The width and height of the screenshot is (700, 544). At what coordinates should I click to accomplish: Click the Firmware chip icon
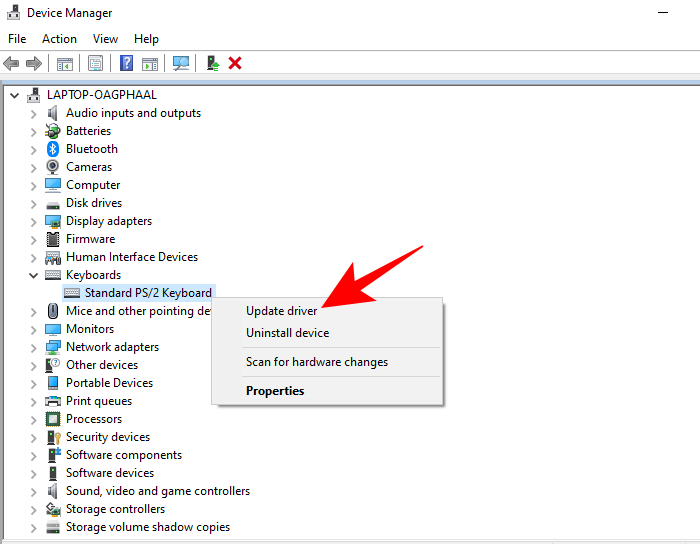tap(53, 239)
